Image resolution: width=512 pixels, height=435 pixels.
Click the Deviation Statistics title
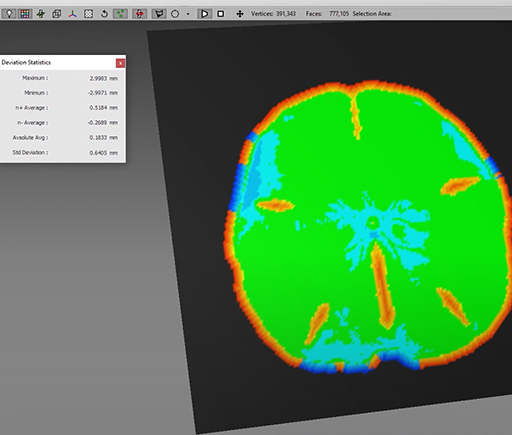point(26,62)
